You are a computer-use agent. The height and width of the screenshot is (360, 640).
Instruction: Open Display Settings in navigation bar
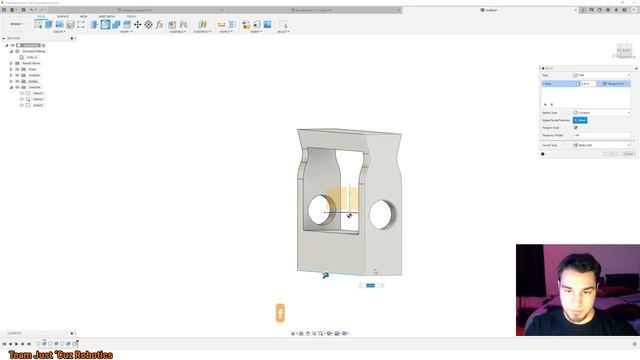pyautogui.click(x=330, y=333)
